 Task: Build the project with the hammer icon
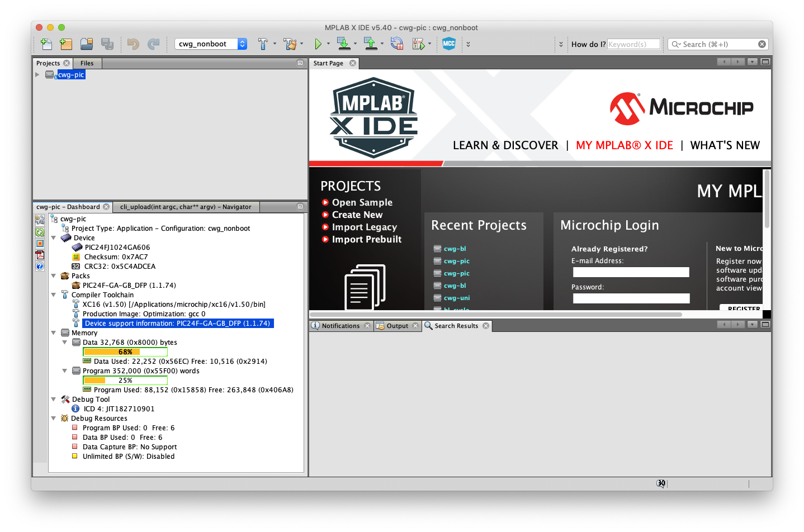click(x=263, y=44)
